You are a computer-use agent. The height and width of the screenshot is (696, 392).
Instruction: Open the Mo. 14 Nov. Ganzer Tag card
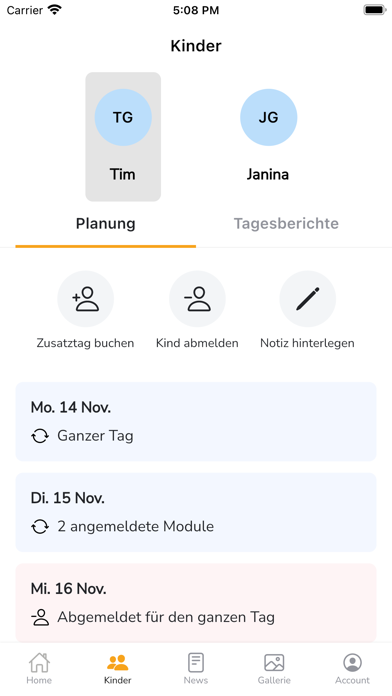pos(196,422)
